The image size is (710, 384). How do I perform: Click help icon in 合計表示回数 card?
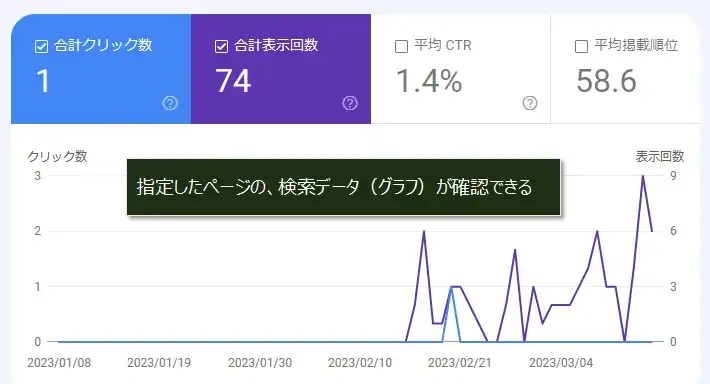350,103
